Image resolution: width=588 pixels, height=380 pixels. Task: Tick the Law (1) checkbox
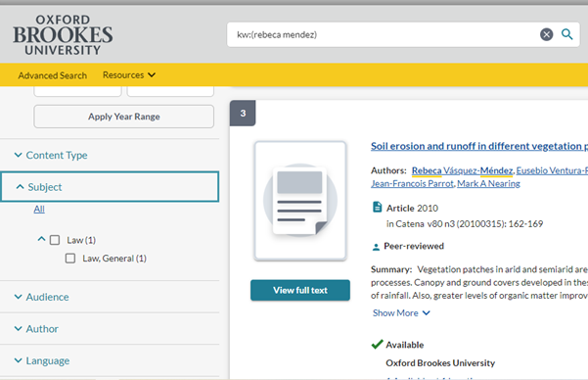55,240
